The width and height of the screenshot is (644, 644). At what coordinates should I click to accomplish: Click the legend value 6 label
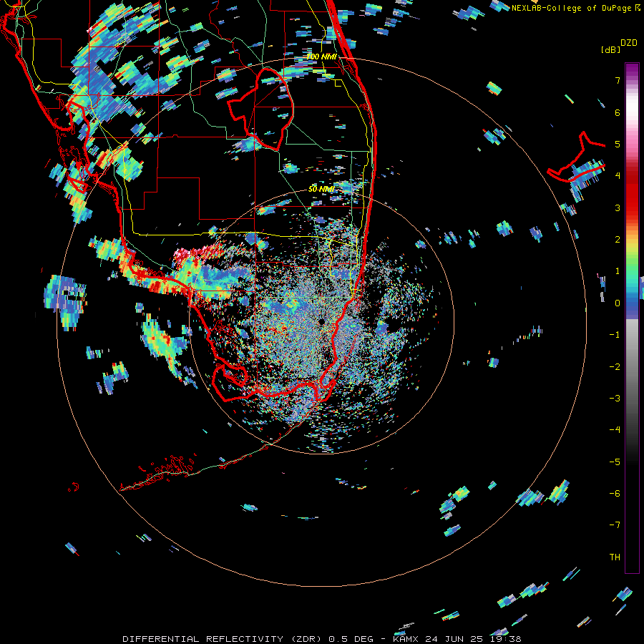618,112
